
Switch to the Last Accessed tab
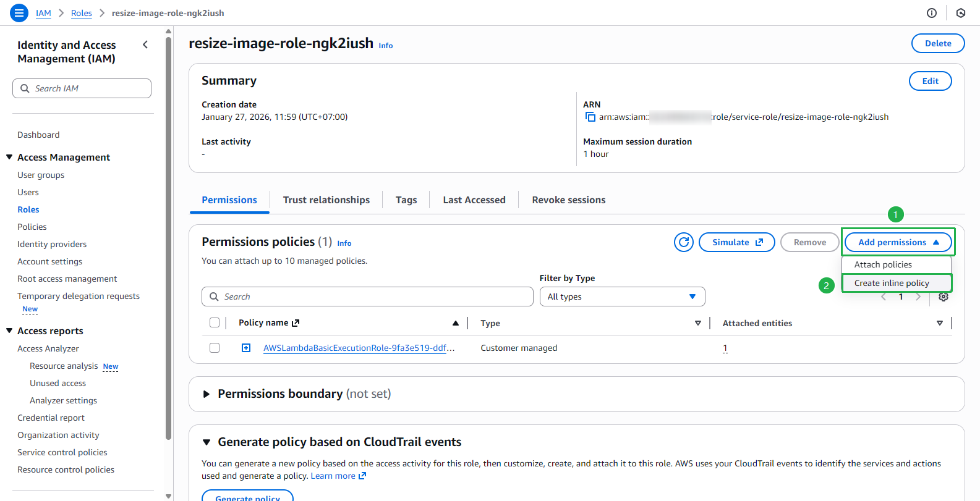click(474, 200)
